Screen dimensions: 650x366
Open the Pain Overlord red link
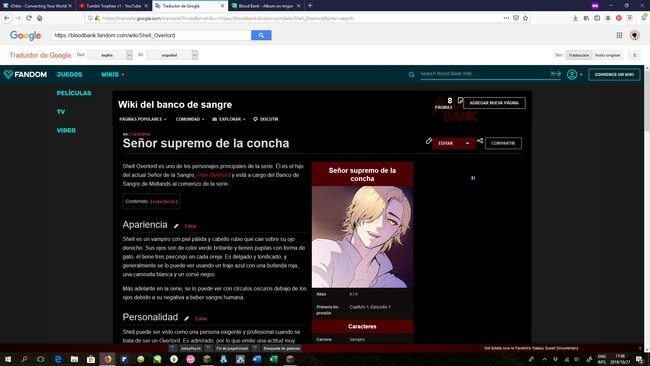(x=213, y=175)
